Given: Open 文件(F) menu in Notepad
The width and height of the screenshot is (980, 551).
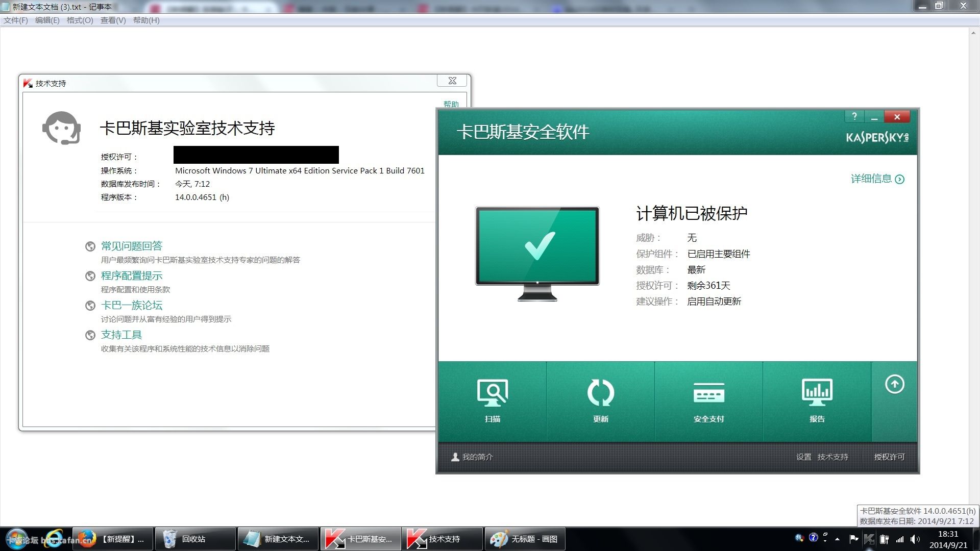Looking at the screenshot, I should 16,20.
